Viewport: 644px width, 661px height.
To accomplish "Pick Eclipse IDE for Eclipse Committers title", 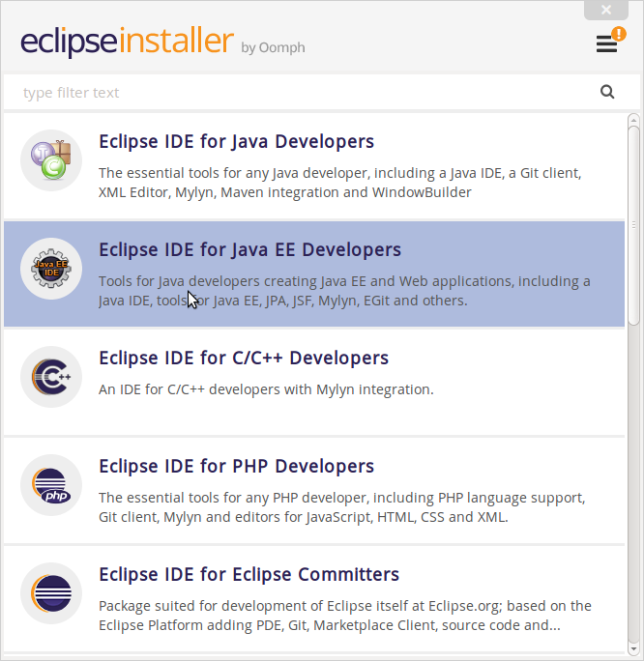I will 249,575.
